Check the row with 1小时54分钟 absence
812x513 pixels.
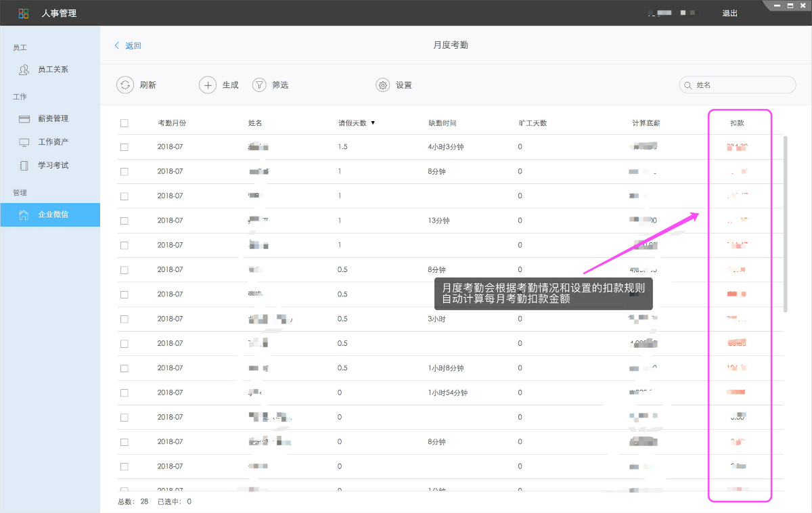coord(125,393)
